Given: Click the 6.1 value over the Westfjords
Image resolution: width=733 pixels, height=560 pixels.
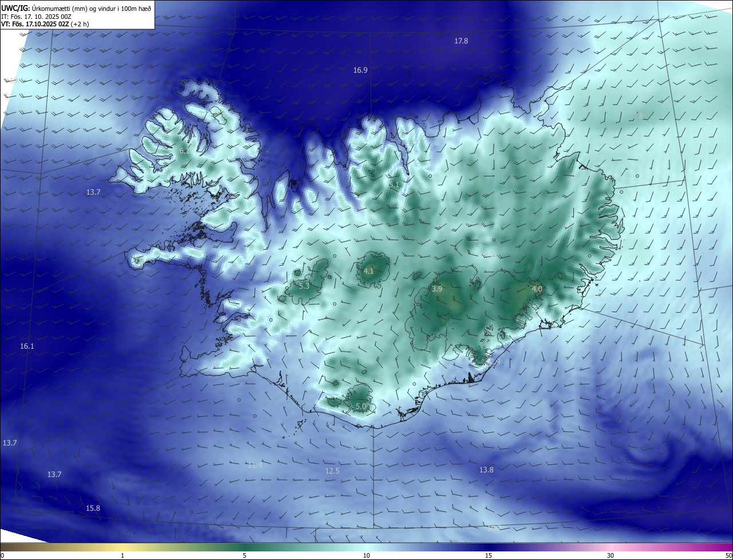Looking at the screenshot, I should coord(184,151).
